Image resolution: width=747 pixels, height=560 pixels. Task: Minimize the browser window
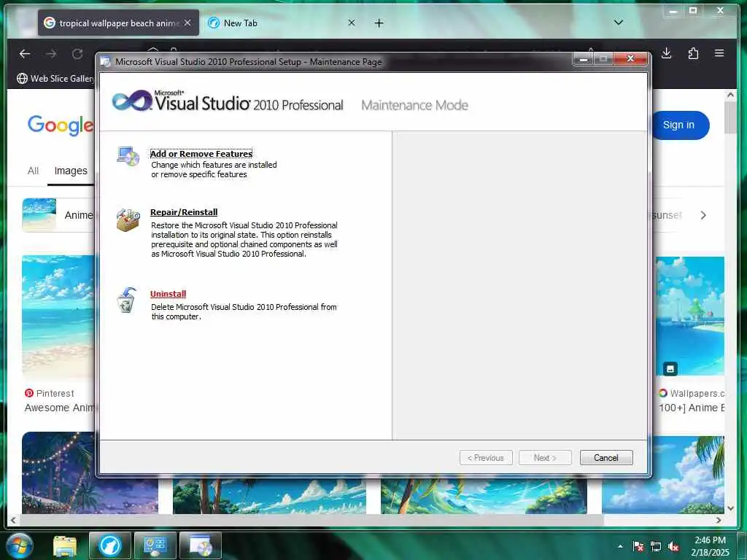tap(673, 10)
